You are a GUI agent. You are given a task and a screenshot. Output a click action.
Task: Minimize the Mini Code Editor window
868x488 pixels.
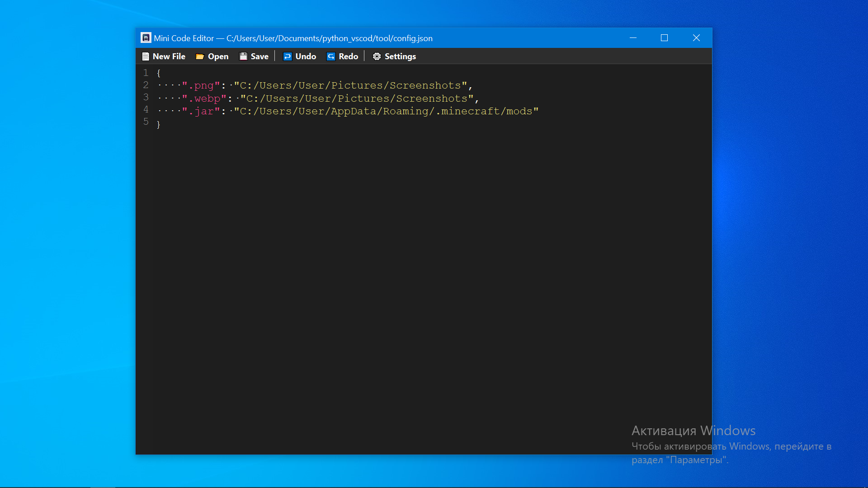(633, 38)
